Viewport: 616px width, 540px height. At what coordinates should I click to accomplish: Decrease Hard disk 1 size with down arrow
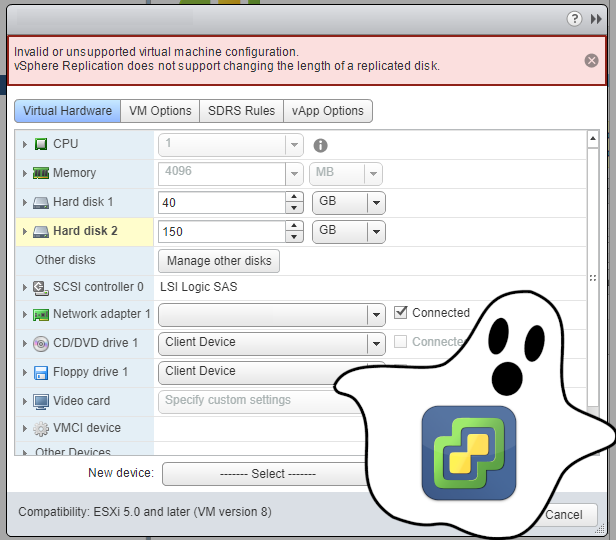[x=294, y=208]
